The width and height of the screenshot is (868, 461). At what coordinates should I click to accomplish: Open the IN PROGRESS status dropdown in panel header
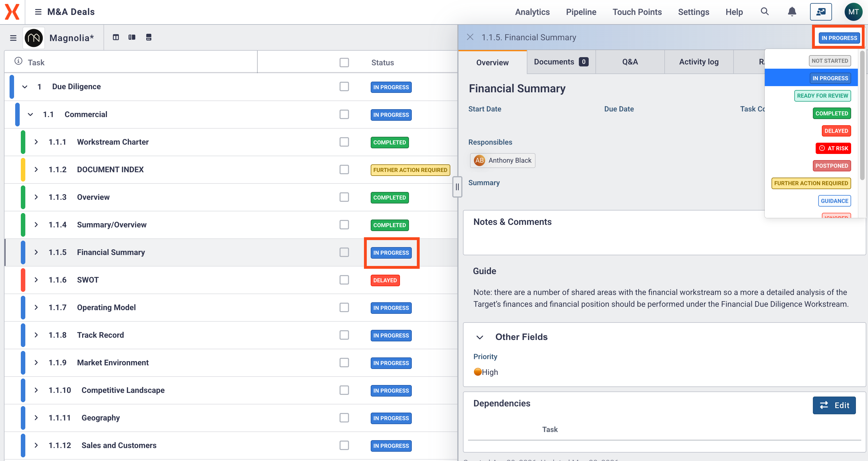[839, 38]
